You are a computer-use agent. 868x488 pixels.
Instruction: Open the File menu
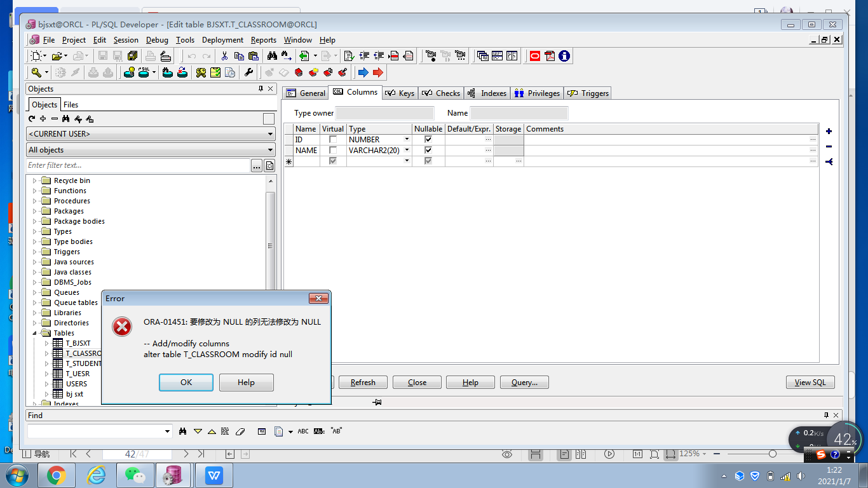[49, 40]
